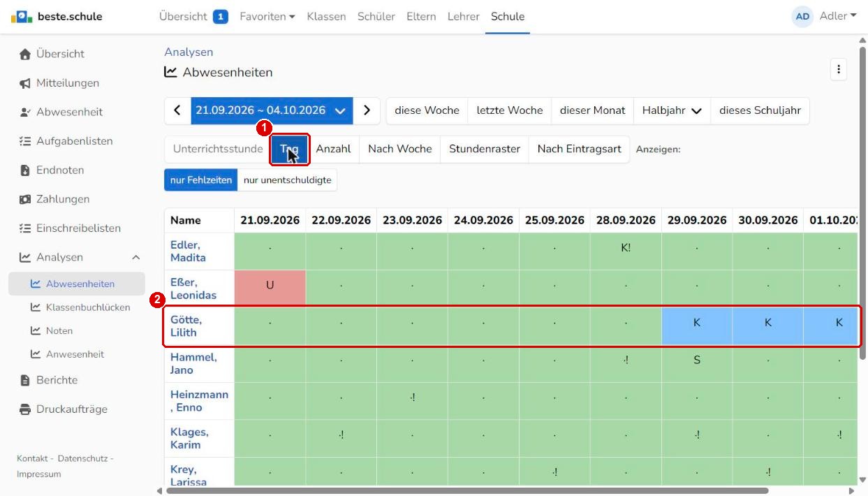Select the dieses Schuljahr range button
868x496 pixels.
[x=760, y=110]
